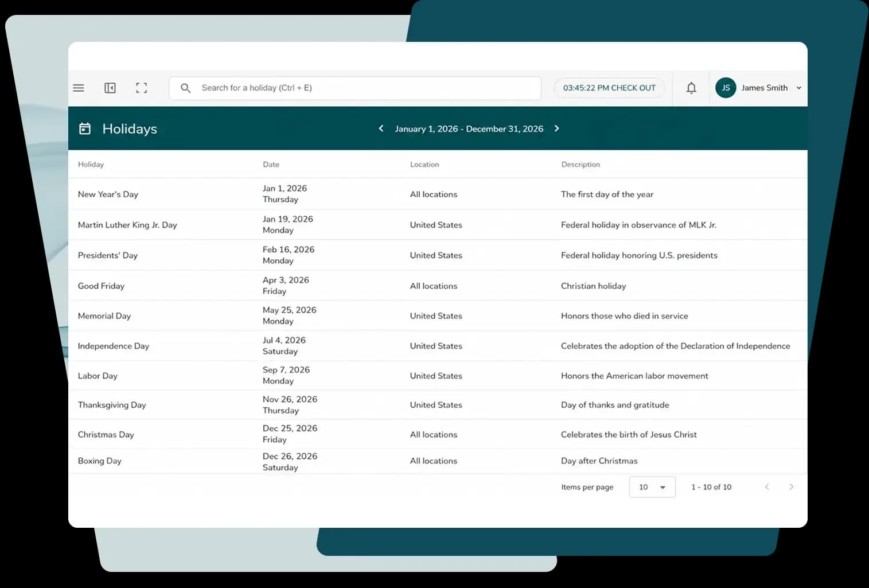Image resolution: width=869 pixels, height=588 pixels.
Task: Select the Independence Day row
Action: pyautogui.click(x=438, y=346)
